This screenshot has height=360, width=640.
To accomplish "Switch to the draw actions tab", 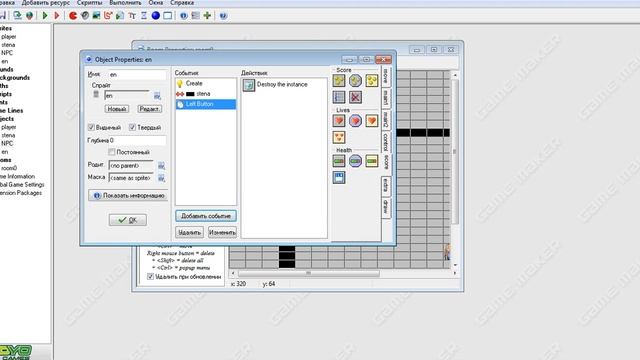I will click(386, 208).
